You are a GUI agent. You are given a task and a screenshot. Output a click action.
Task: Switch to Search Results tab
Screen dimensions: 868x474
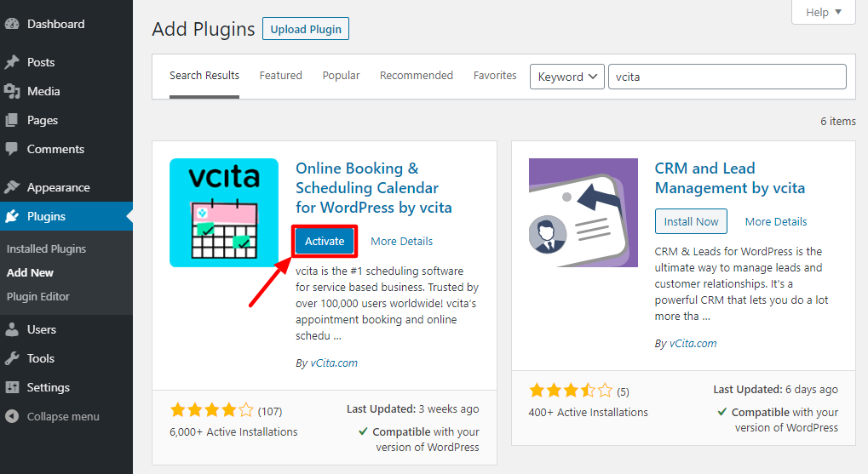pos(204,76)
